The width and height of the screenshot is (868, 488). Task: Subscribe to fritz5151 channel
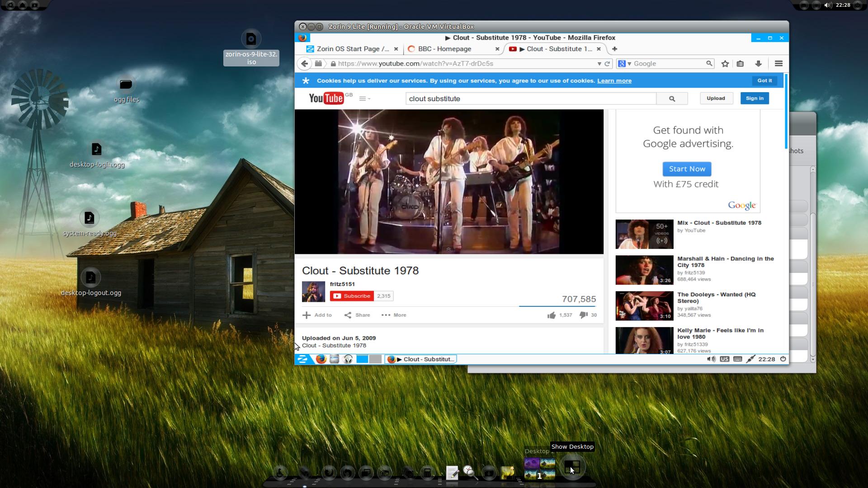tap(352, 296)
